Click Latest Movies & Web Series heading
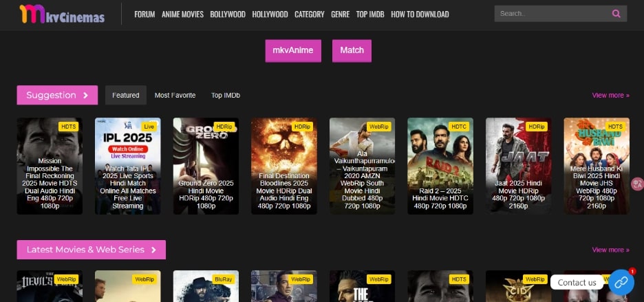The width and height of the screenshot is (644, 302). 92,250
